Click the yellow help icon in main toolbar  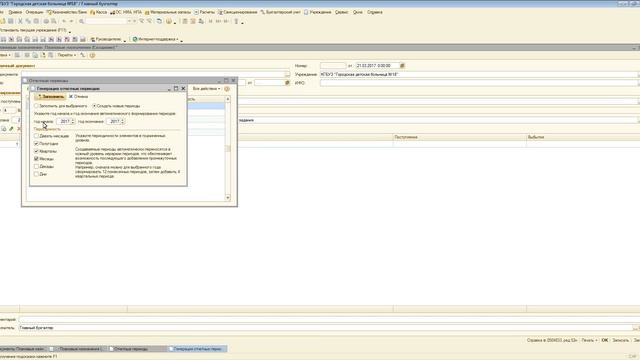[x=169, y=21]
